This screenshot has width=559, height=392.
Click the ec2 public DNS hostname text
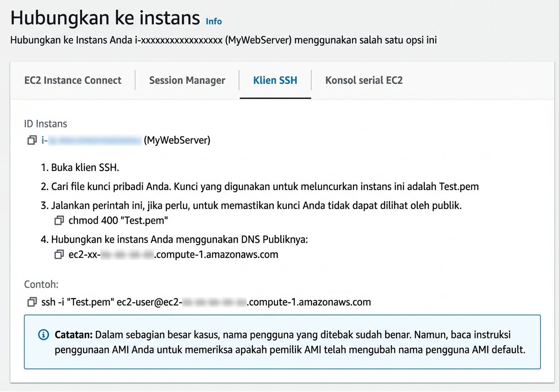(172, 255)
